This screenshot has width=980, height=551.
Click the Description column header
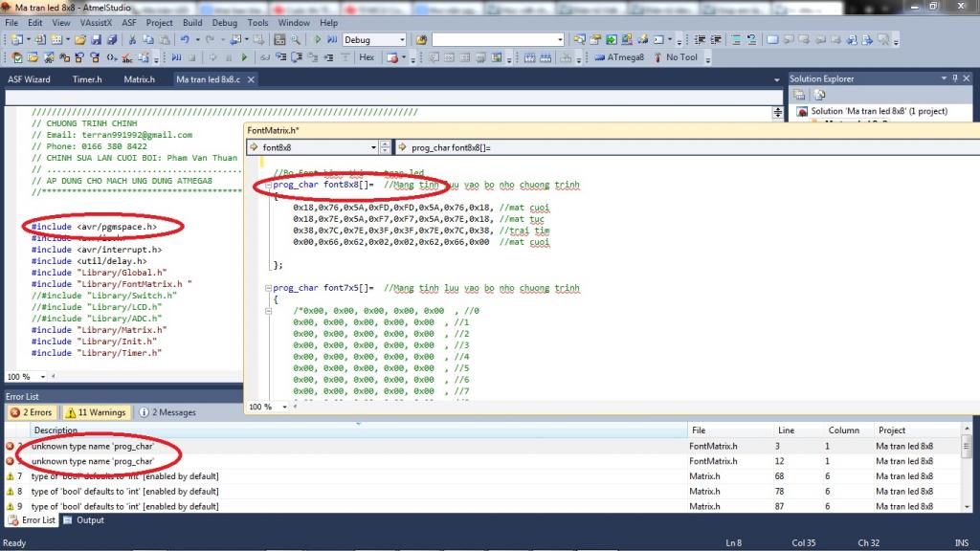coord(56,430)
